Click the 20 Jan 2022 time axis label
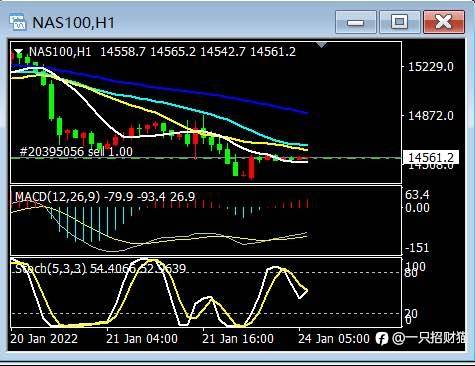This screenshot has width=475, height=366. point(44,339)
